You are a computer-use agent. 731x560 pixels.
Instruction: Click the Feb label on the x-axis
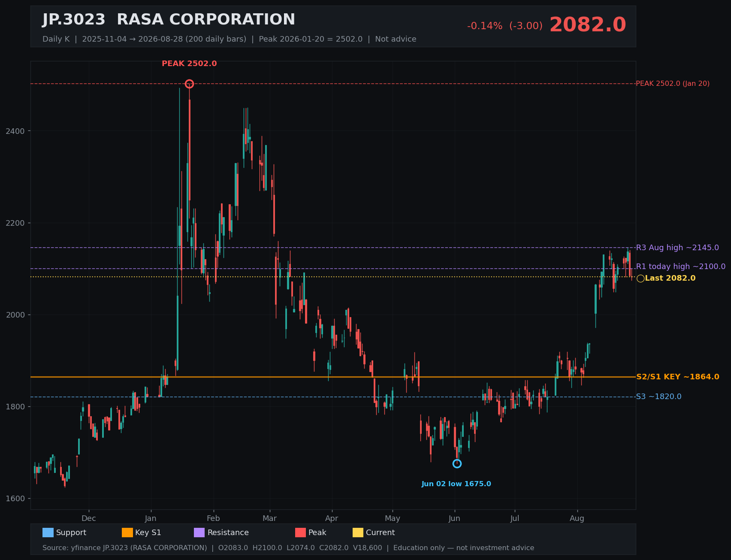pyautogui.click(x=213, y=518)
